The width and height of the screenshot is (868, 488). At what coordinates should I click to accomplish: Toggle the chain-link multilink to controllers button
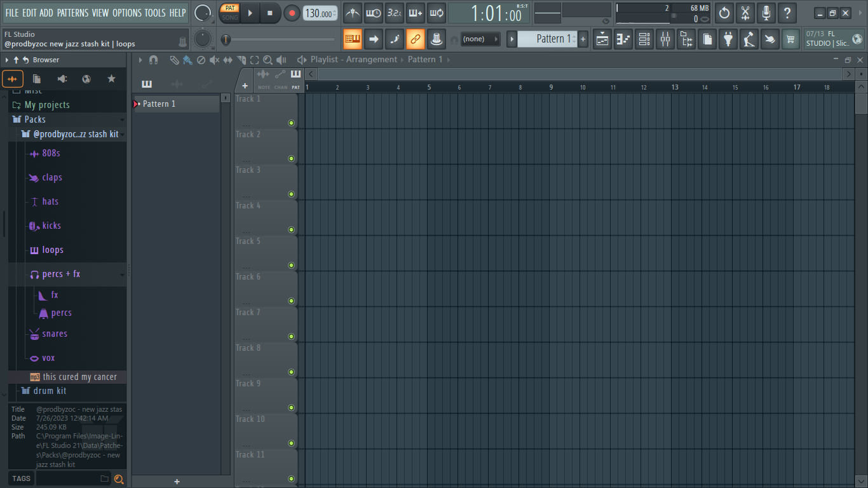click(416, 39)
